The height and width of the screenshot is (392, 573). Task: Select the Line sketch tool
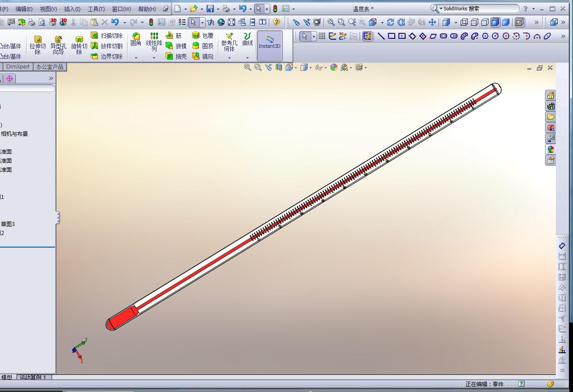click(x=381, y=36)
